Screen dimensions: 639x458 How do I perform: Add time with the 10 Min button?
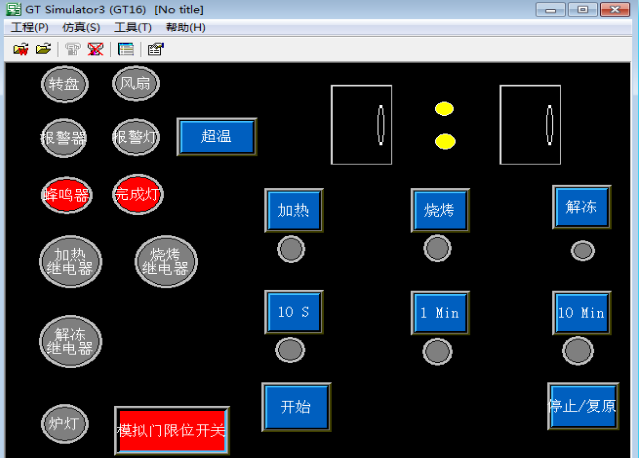tap(582, 313)
